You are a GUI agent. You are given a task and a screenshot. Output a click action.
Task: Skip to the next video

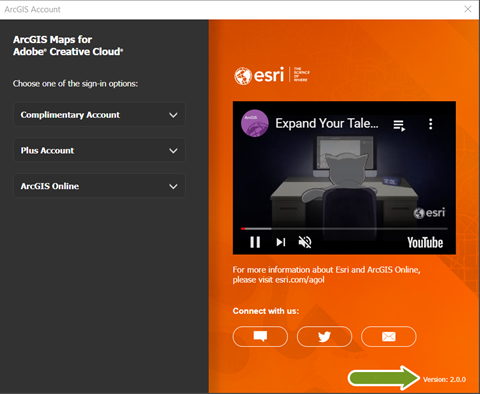[281, 242]
